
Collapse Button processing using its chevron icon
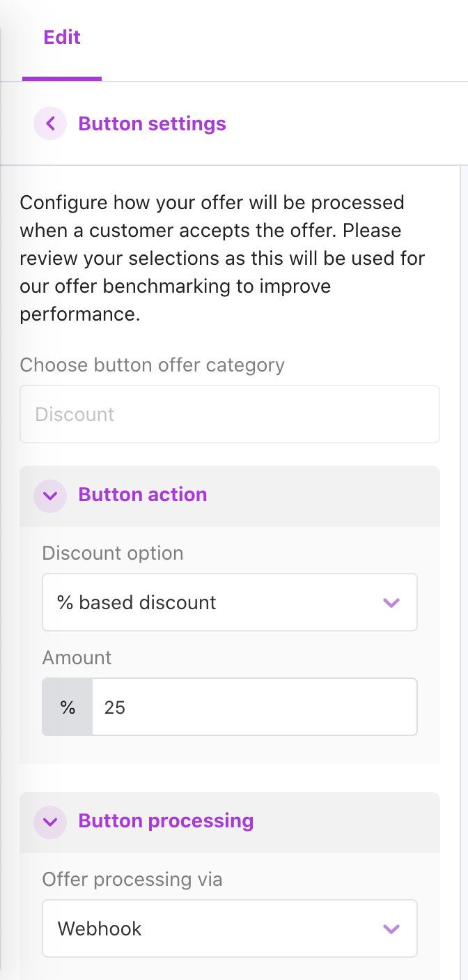point(50,822)
